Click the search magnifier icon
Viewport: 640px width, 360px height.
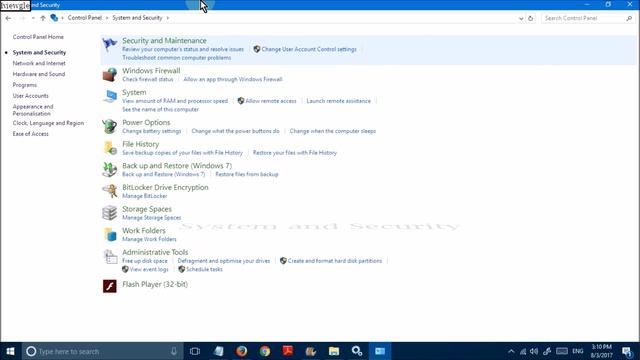click(629, 18)
